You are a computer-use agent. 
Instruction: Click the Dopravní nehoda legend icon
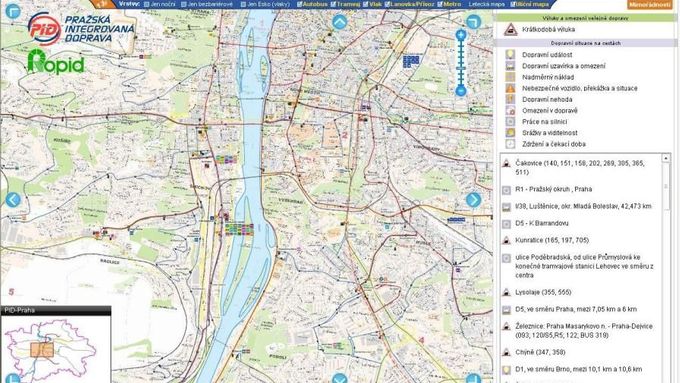(x=510, y=99)
